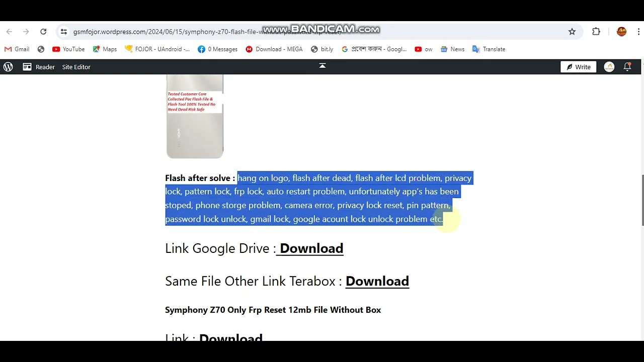Open the YouTube bookmark
The width and height of the screenshot is (644, 362).
point(68,49)
